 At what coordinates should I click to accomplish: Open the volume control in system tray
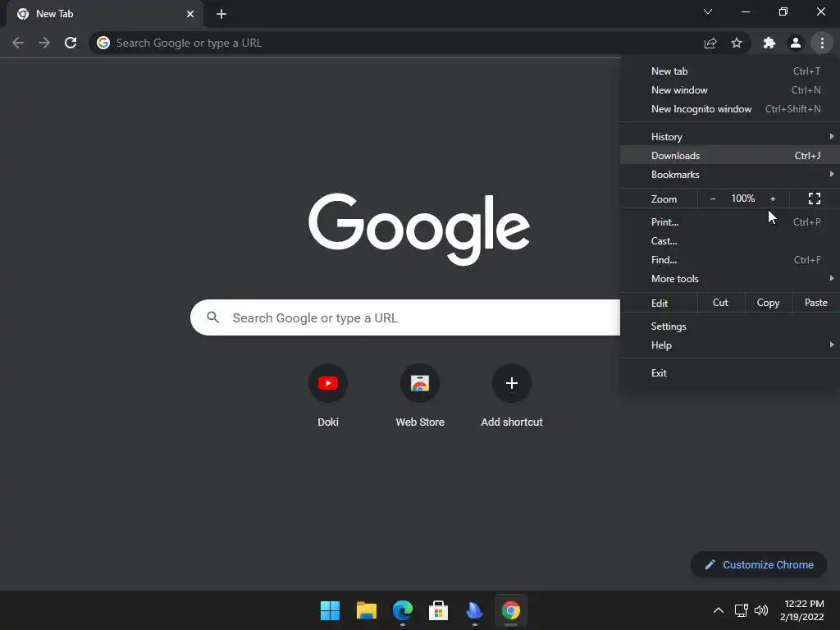pyautogui.click(x=761, y=610)
